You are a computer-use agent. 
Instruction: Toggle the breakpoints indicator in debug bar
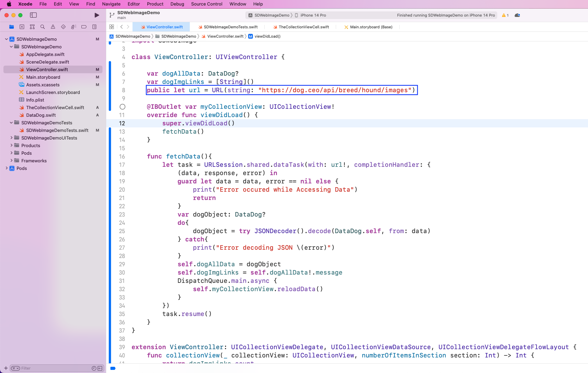[x=113, y=368]
